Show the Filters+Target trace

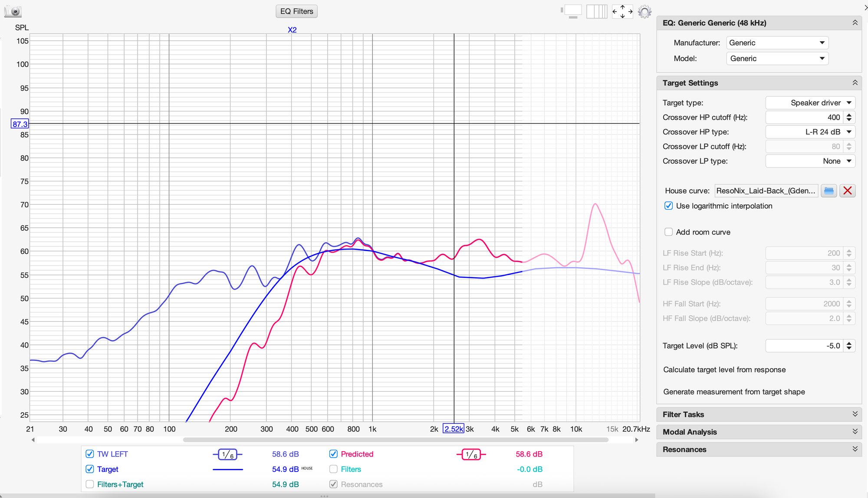coord(90,485)
